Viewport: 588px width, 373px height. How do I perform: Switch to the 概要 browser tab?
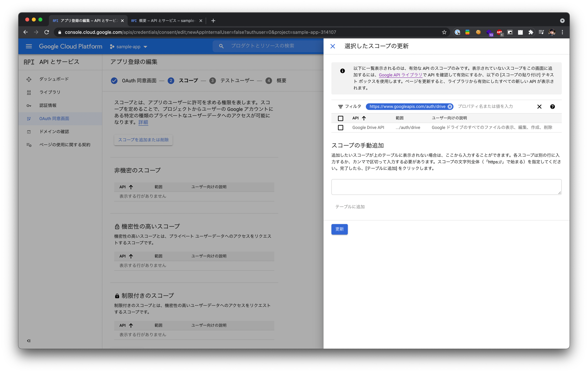[x=166, y=21]
